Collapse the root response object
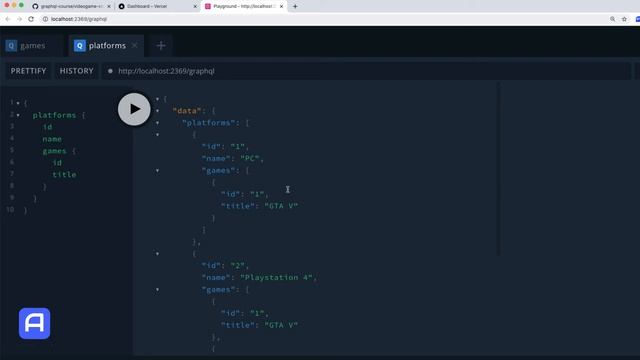This screenshot has width=640, height=360. point(158,99)
